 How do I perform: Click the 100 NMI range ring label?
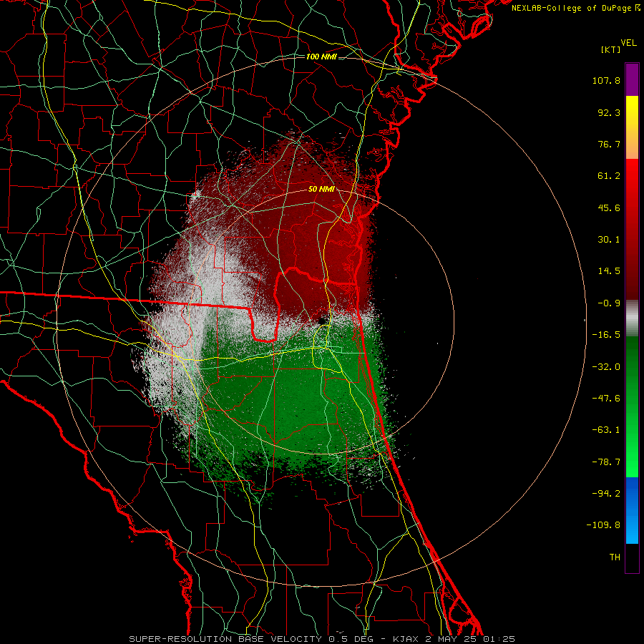click(321, 57)
